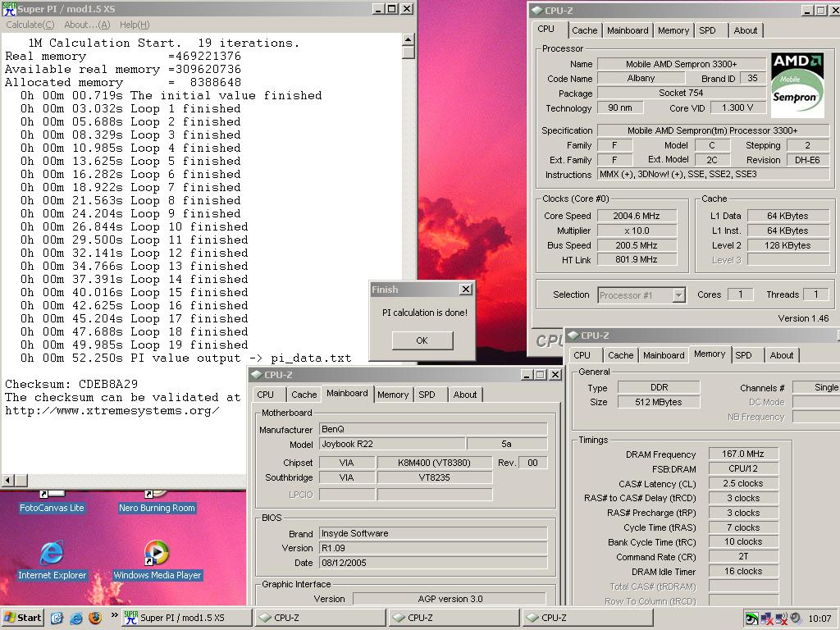Open the Nero Burning Room desktop shortcut
The image size is (840, 630).
coord(157,507)
